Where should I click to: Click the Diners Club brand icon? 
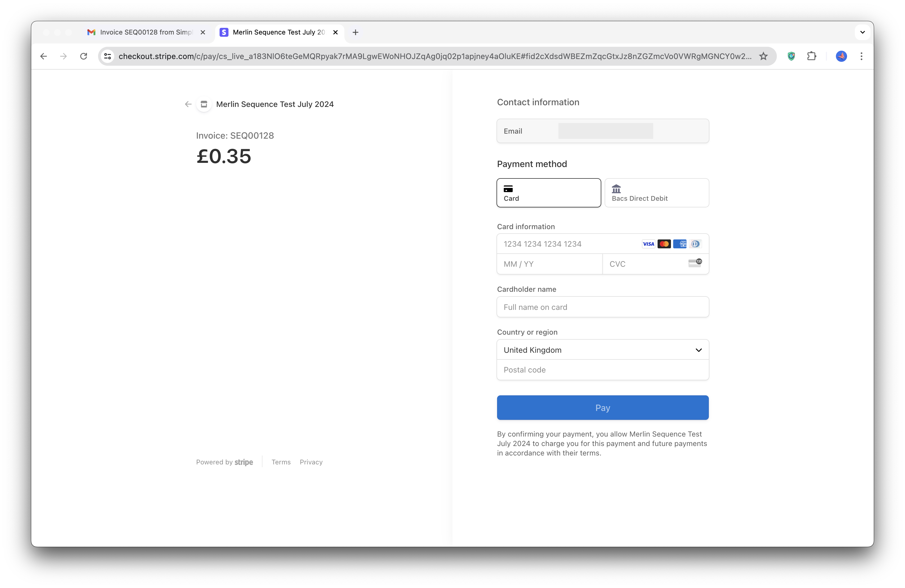(x=695, y=244)
